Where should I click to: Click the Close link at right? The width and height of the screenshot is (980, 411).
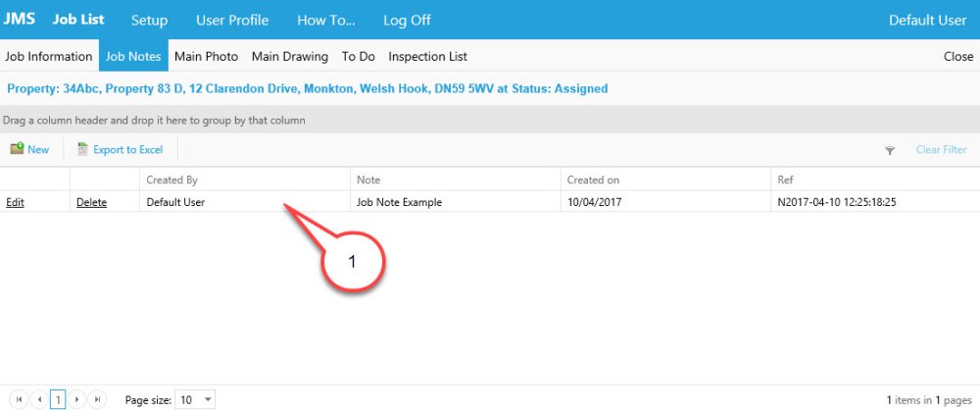958,56
